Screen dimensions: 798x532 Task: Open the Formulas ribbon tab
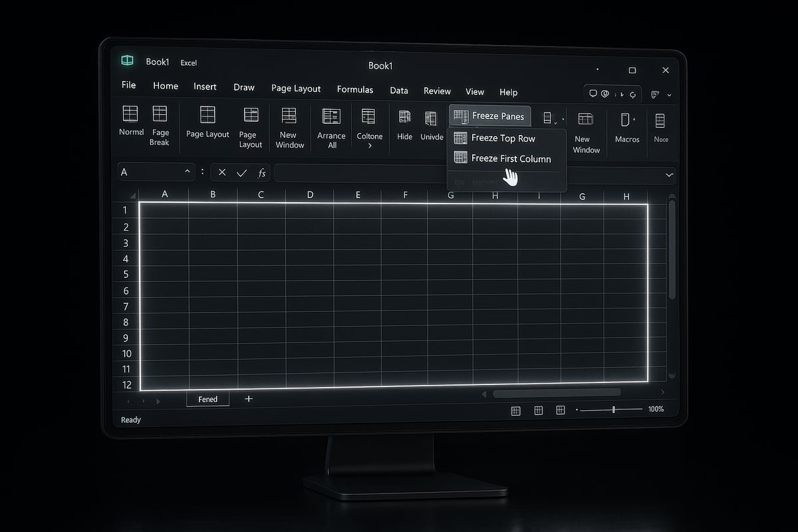tap(354, 89)
